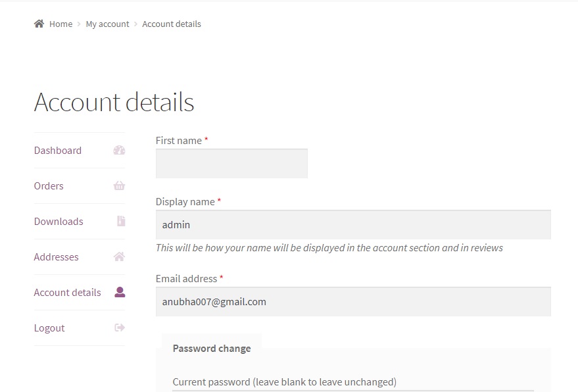Click the Logout sidebar link
Screen dimensions: 578x392
[49, 328]
